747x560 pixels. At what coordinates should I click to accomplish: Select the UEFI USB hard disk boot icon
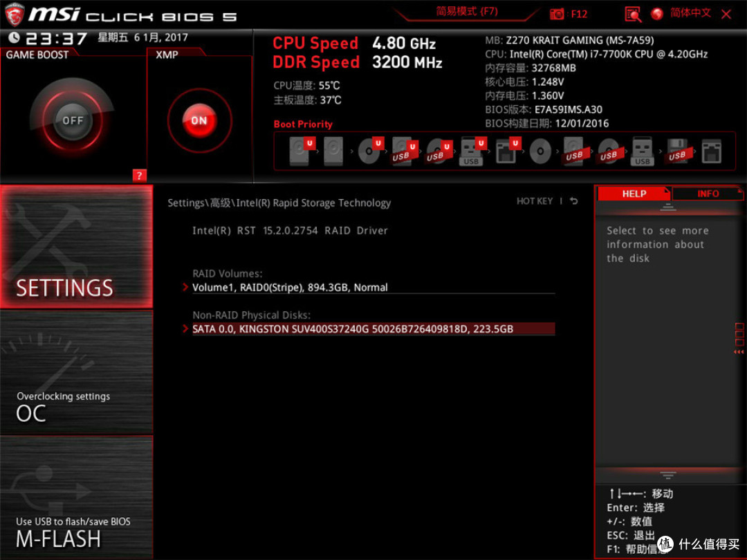[405, 151]
